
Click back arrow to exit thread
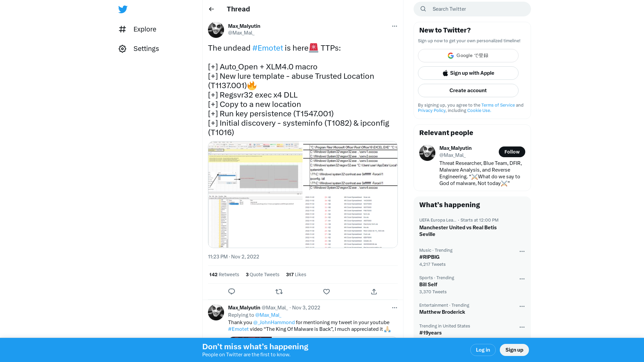(211, 9)
